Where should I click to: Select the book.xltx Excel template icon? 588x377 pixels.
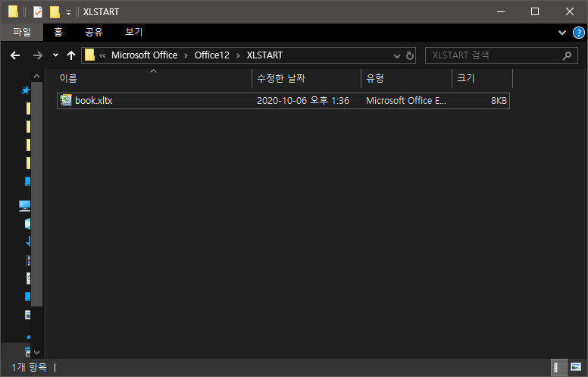[x=66, y=100]
